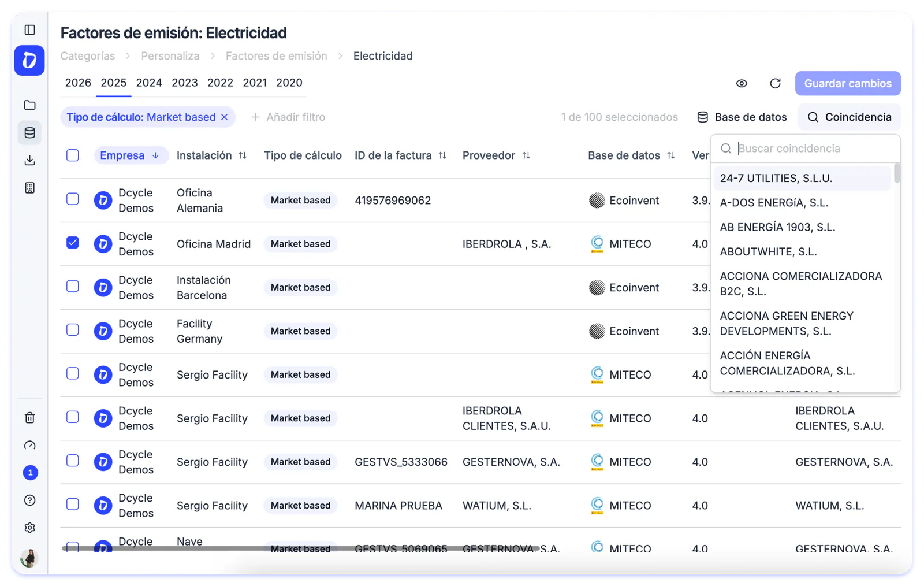The image size is (924, 586).
Task: Open the Base de datos dropdown button
Action: [742, 117]
